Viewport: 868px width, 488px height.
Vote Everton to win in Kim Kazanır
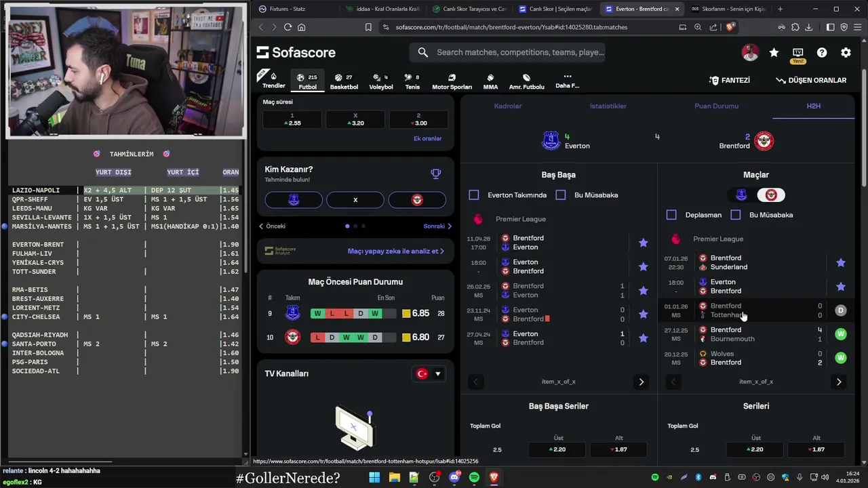294,200
